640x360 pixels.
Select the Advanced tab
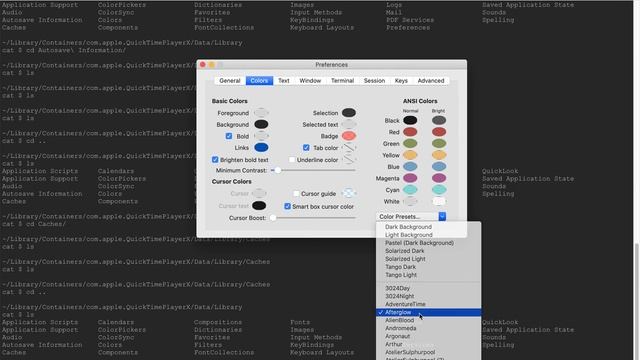431,81
